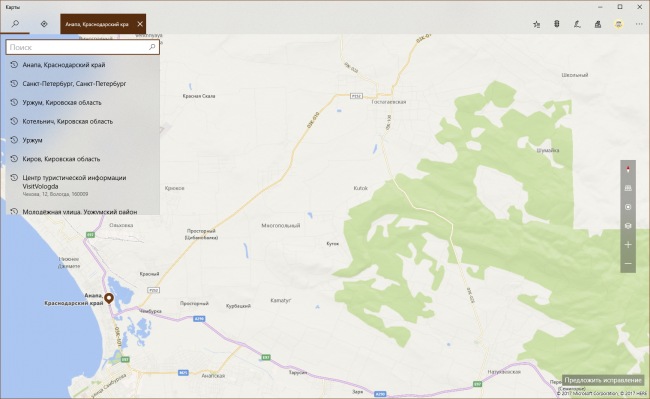Reset map rotation with compass button

point(628,169)
